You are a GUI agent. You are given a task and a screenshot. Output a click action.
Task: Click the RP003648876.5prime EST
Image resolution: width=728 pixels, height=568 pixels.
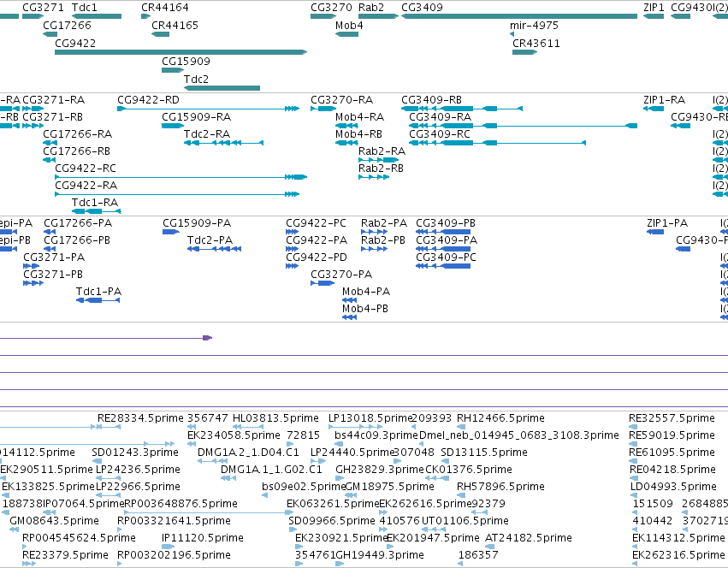pyautogui.click(x=208, y=512)
